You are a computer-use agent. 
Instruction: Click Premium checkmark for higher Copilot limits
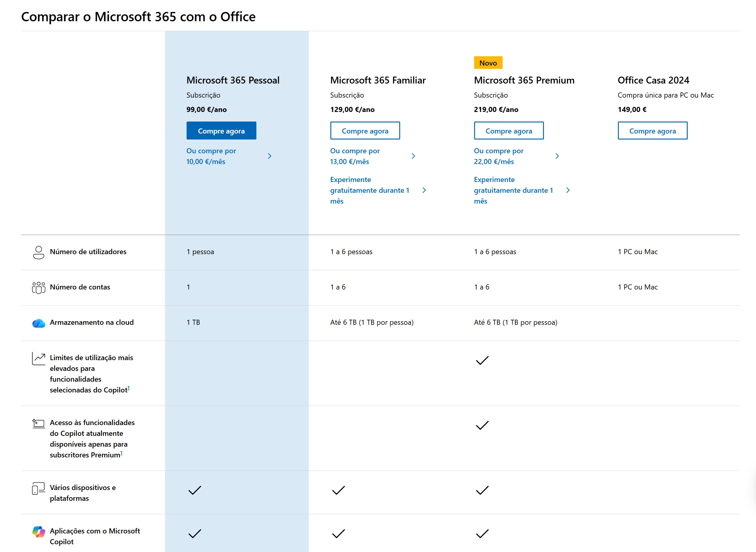coord(482,360)
